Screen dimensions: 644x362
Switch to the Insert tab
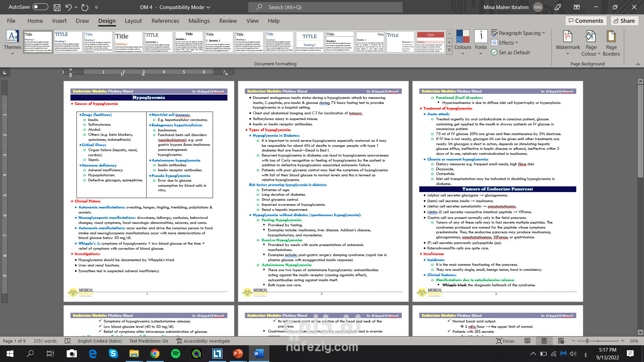pos(59,21)
